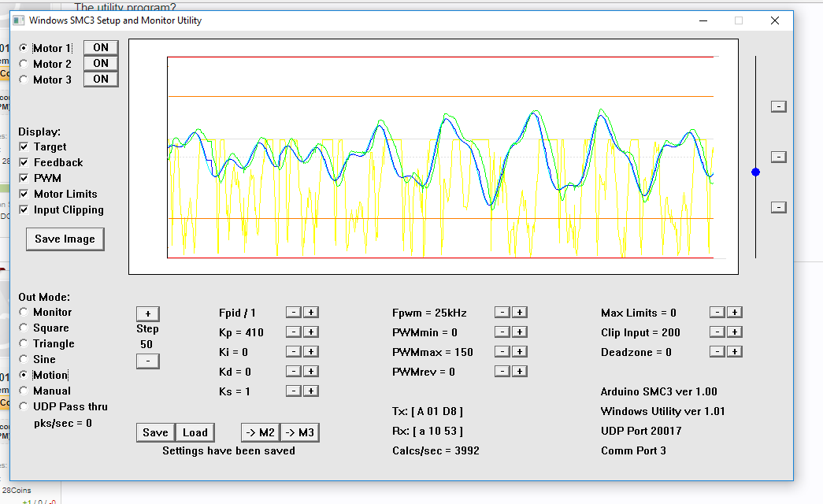Select the Motor 2 radio button
Image resolution: width=823 pixels, height=504 pixels.
click(x=24, y=64)
